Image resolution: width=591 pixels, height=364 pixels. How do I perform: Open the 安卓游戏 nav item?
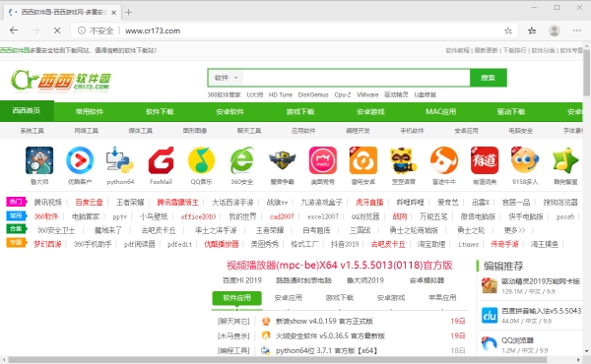[370, 112]
